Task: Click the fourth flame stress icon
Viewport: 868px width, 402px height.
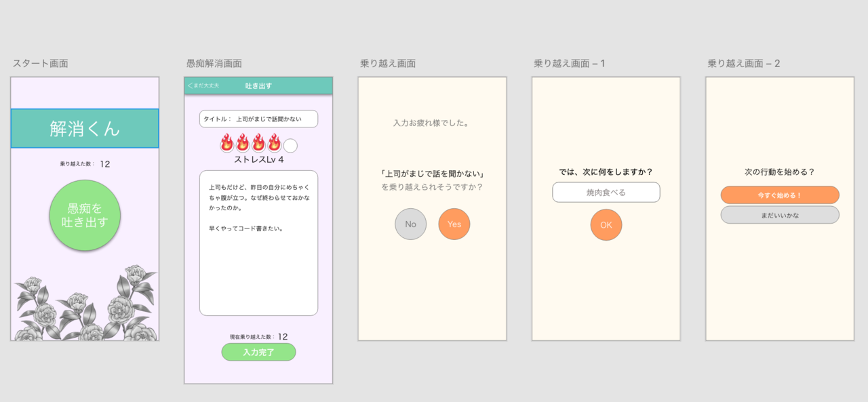Action: click(274, 143)
